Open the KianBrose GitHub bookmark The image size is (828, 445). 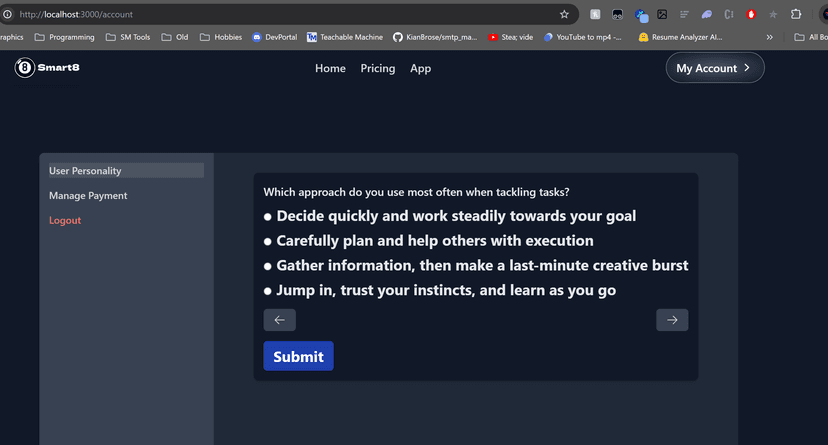coord(435,37)
